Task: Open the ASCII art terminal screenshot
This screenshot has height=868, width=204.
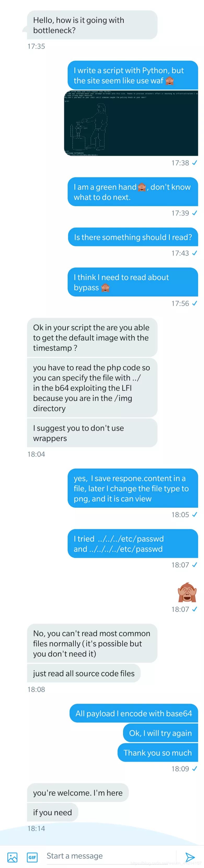Action: (x=131, y=123)
